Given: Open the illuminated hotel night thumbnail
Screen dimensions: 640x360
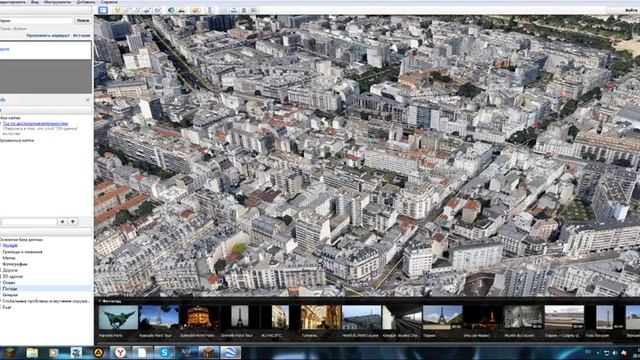Looking at the screenshot, I should pos(199,317).
